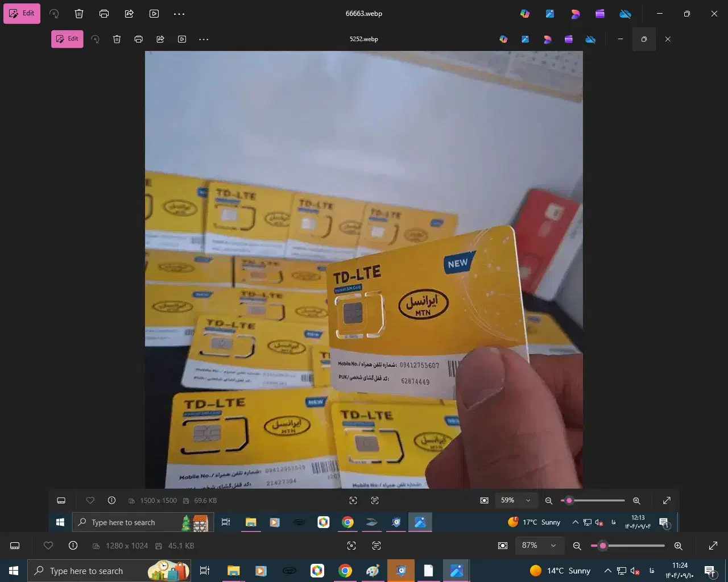Zoom out using magnifier beside 87% dropdown
The height and width of the screenshot is (582, 728).
[x=577, y=546]
